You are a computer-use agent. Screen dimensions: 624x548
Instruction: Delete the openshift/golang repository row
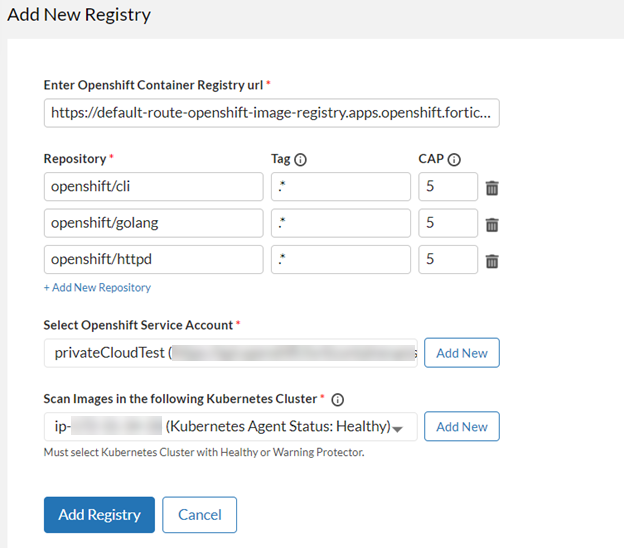pos(492,224)
